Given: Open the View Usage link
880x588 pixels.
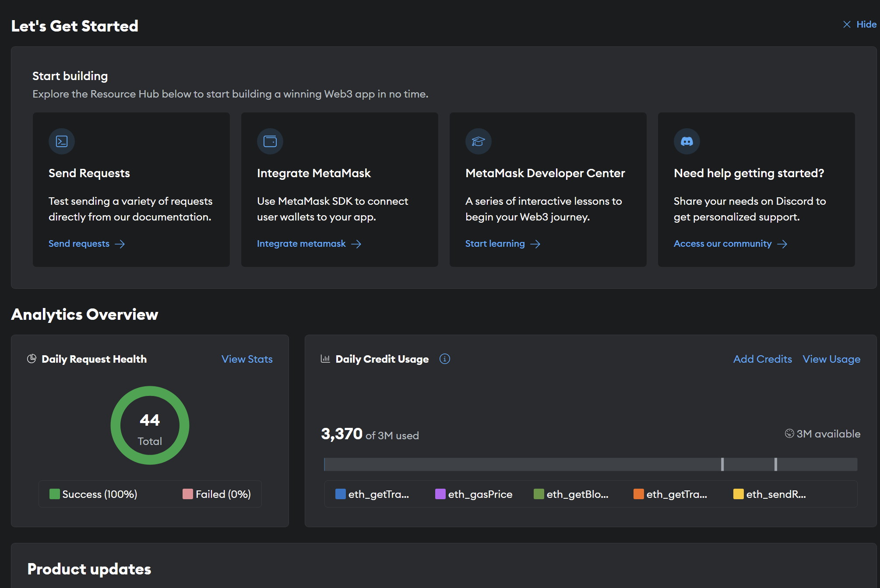Looking at the screenshot, I should 831,359.
